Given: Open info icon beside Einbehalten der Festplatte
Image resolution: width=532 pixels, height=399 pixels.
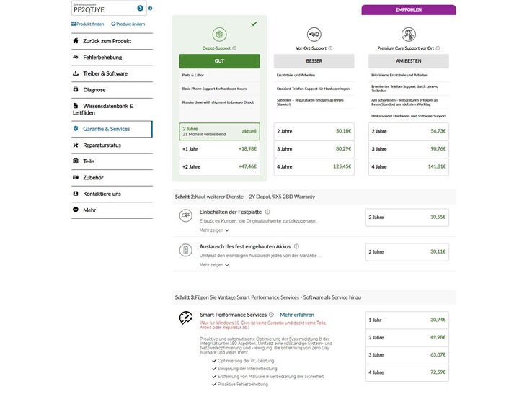Looking at the screenshot, I should [x=267, y=212].
